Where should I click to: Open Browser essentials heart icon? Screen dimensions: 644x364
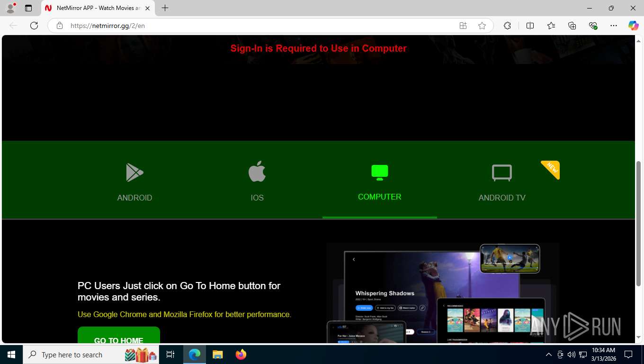[x=593, y=26]
